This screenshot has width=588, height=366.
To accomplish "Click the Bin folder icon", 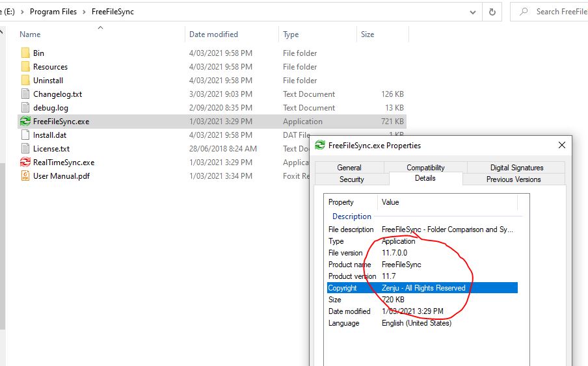I will pos(25,53).
